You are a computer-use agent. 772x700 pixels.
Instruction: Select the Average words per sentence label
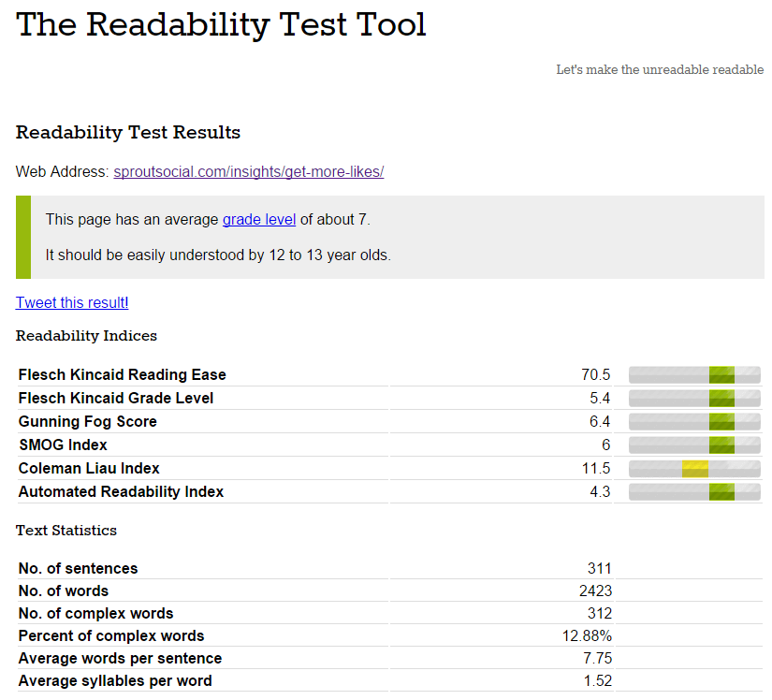tap(120, 659)
